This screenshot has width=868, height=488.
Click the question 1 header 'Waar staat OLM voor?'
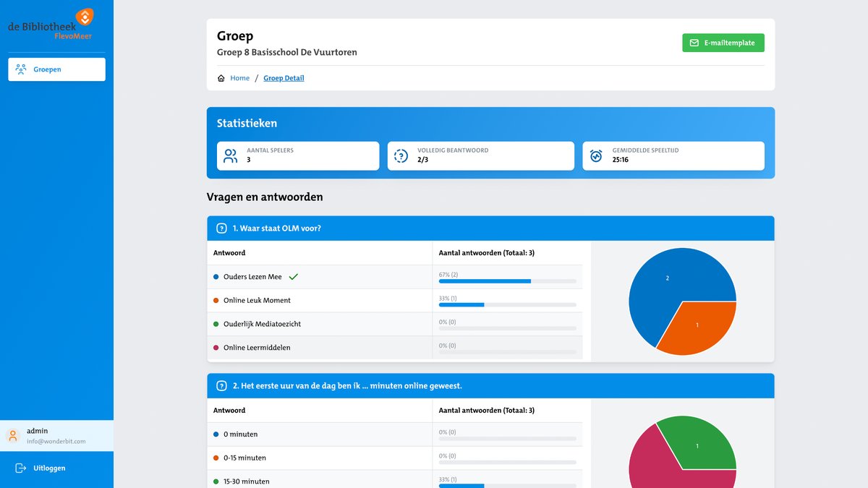click(490, 228)
